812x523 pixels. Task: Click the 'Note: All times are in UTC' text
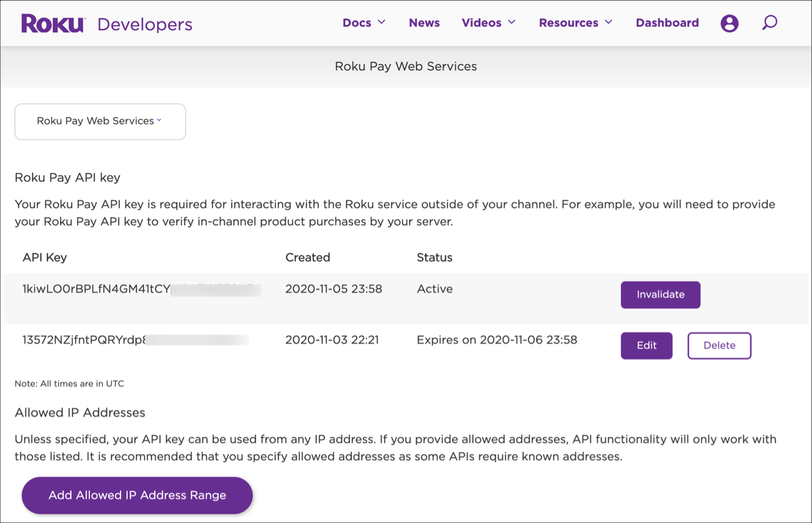(x=69, y=384)
